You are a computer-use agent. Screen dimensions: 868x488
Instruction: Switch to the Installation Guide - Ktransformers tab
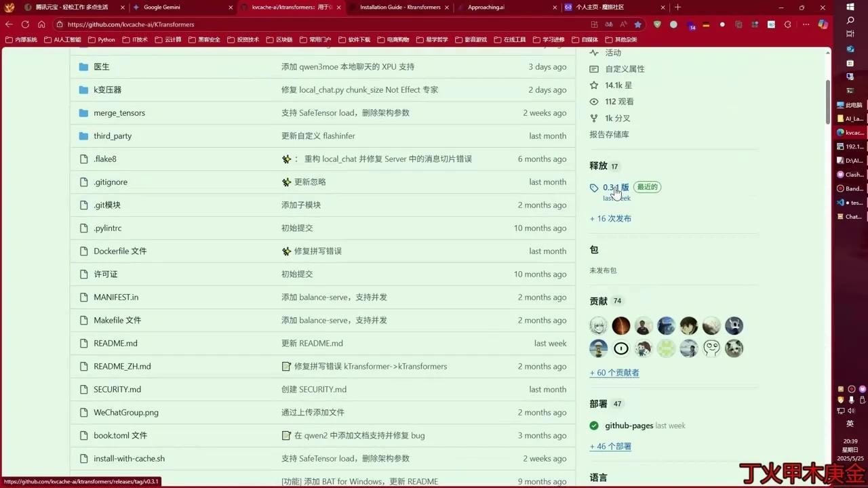coord(401,7)
